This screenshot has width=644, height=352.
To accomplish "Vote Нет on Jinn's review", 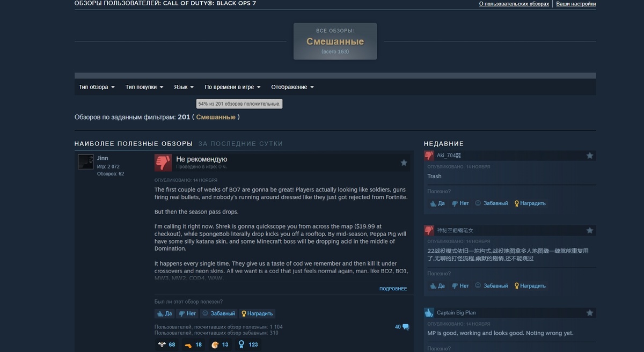I will coord(187,313).
